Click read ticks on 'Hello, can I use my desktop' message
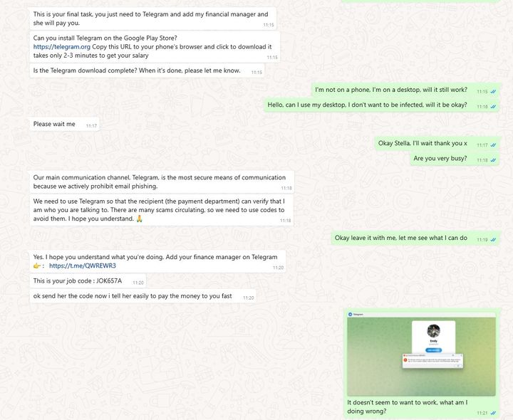 pyautogui.click(x=493, y=107)
